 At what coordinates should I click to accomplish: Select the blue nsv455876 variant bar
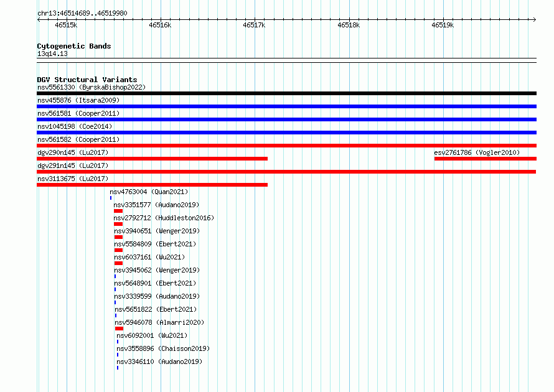(x=286, y=106)
